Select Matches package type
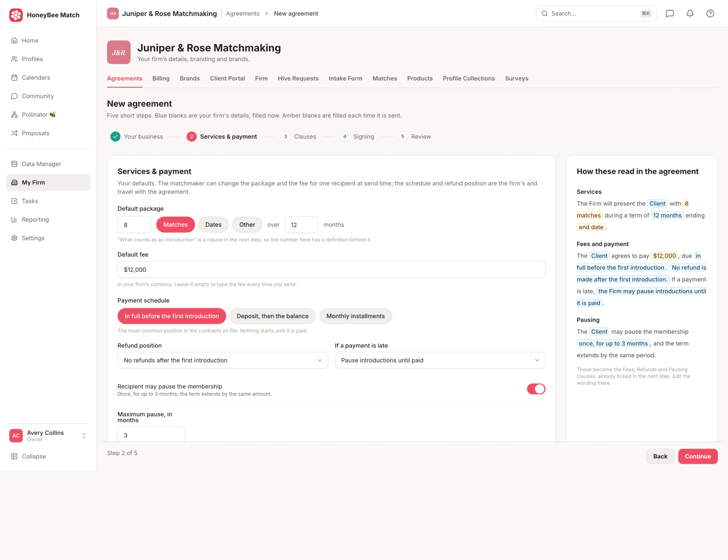728x560 pixels. coord(175,225)
